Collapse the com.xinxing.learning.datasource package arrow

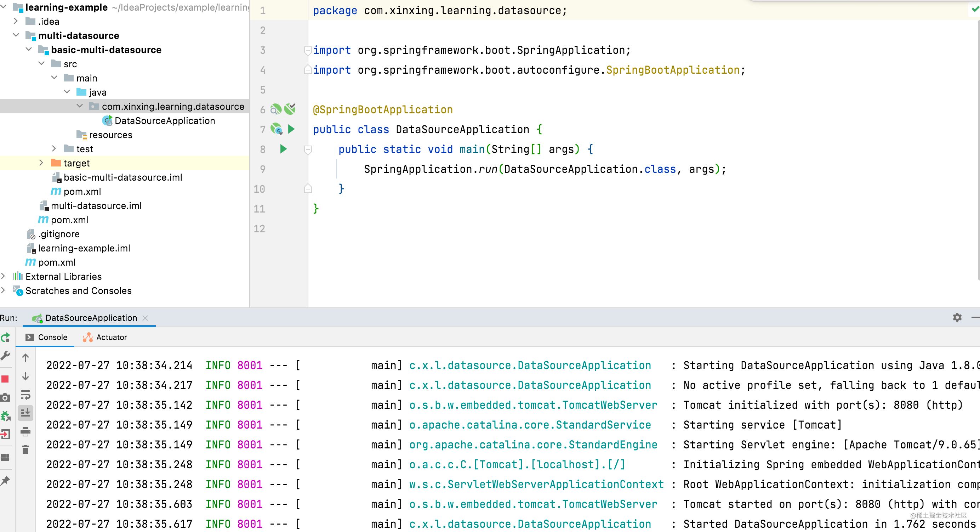pos(80,106)
